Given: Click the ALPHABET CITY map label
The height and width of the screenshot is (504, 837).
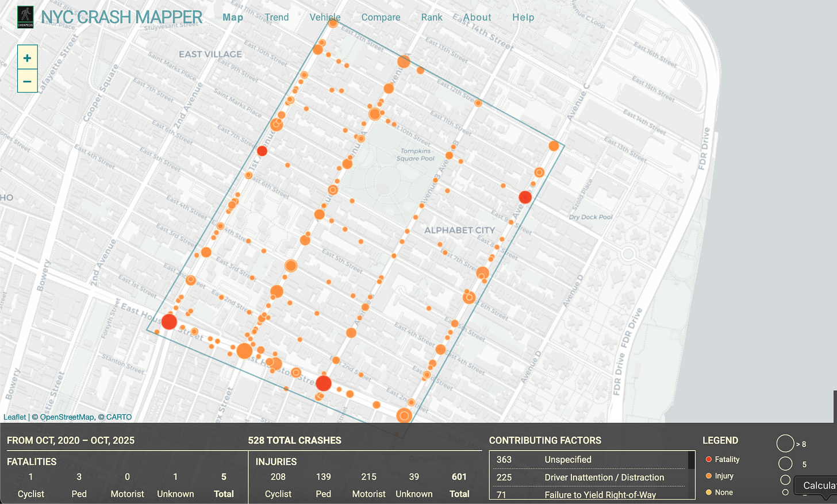Looking at the screenshot, I should tap(459, 230).
